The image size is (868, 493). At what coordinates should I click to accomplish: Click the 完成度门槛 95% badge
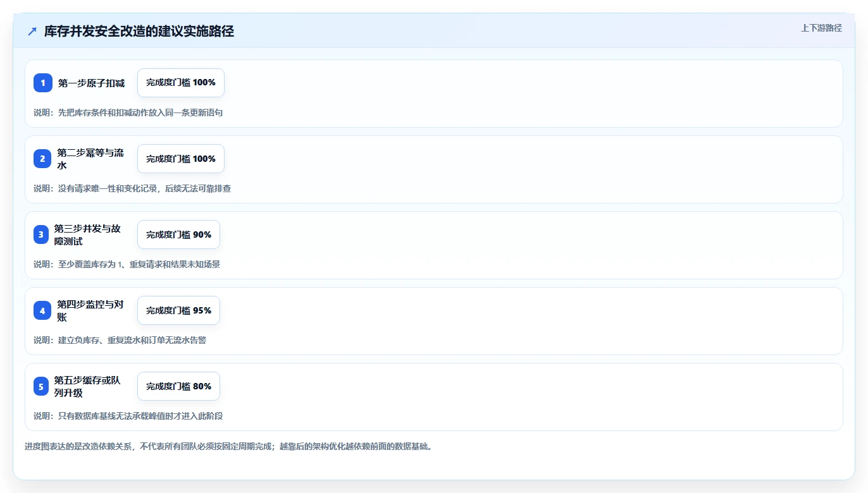(178, 310)
